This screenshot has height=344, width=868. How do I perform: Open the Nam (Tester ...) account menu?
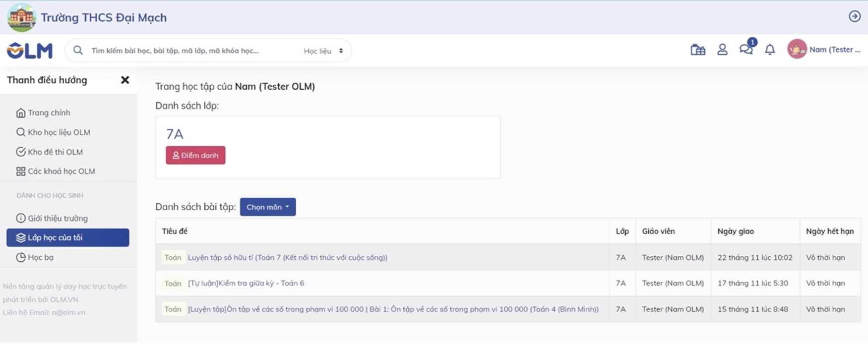pyautogui.click(x=834, y=50)
